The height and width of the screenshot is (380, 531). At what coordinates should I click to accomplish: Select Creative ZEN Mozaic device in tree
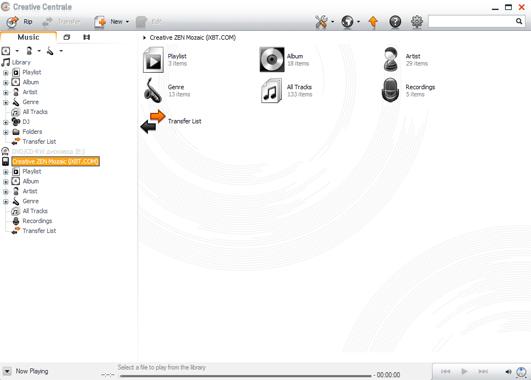tap(56, 161)
